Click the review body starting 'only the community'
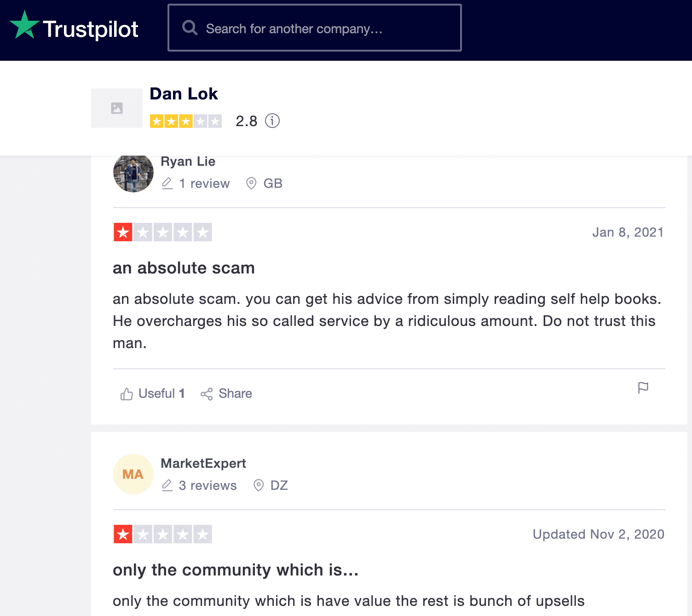 (x=349, y=601)
